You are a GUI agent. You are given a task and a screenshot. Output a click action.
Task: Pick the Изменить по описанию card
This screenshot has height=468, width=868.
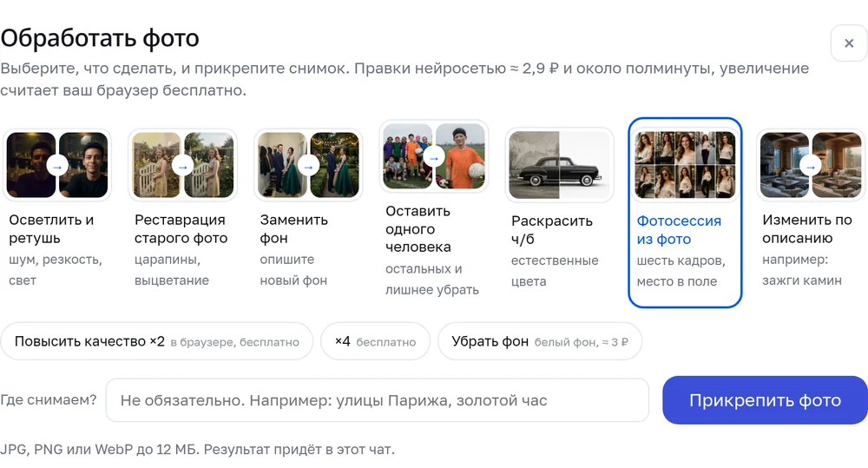tap(811, 213)
